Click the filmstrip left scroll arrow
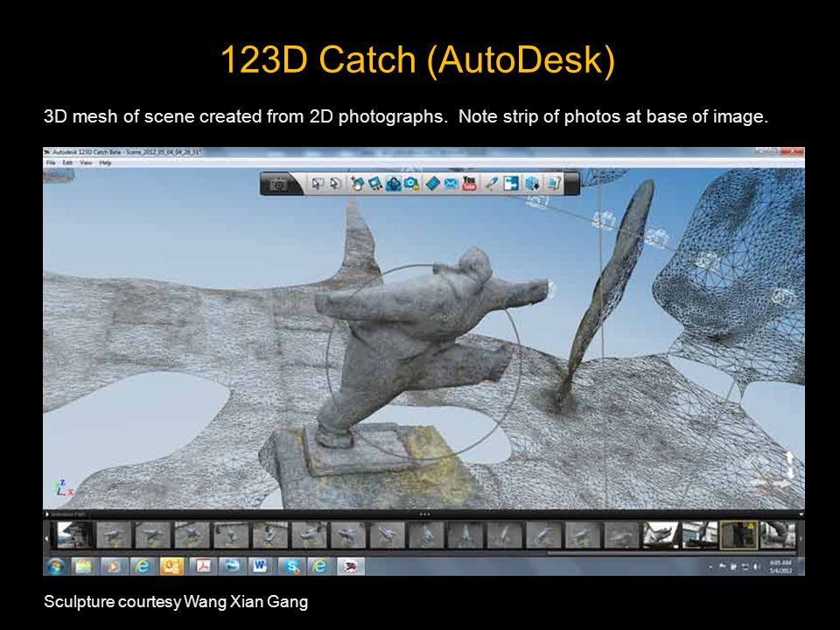This screenshot has height=630, width=840. click(x=46, y=538)
